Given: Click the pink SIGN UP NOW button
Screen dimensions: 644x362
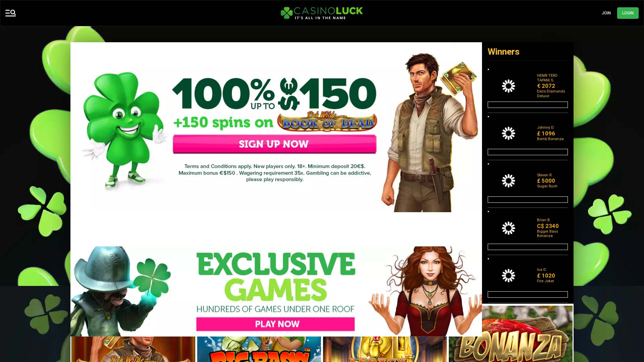Looking at the screenshot, I should pos(274,144).
